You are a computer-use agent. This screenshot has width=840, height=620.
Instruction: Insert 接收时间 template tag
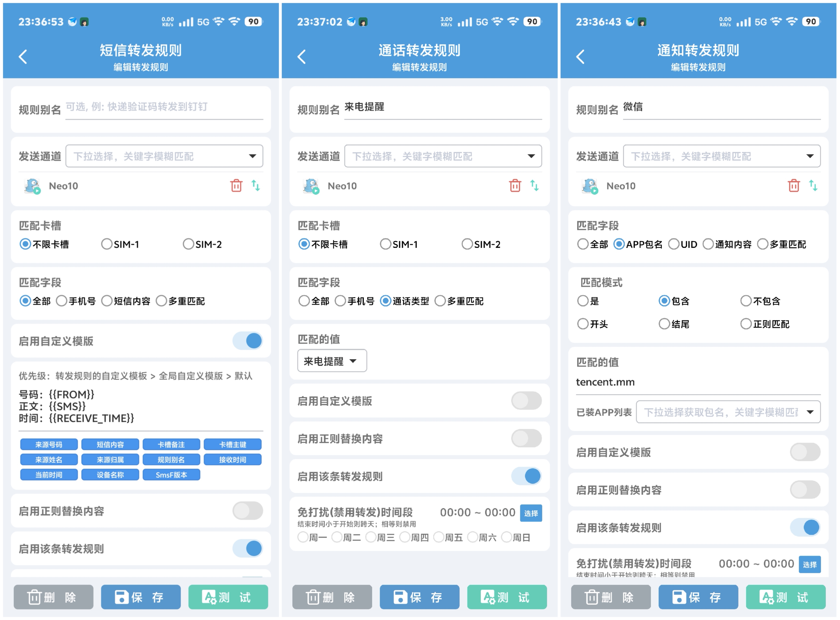(233, 460)
